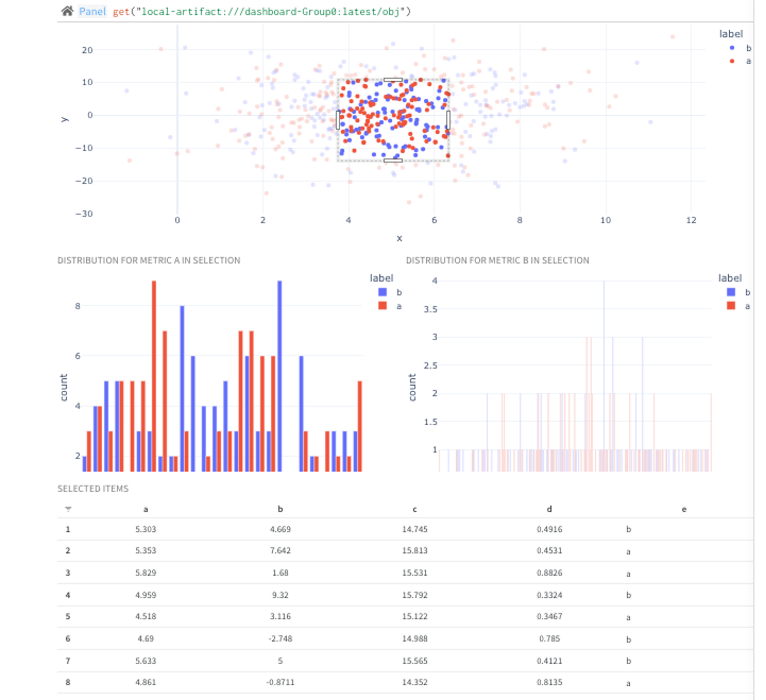Open the column e header menu
Viewport: 766px width, 700px height.
(684, 509)
